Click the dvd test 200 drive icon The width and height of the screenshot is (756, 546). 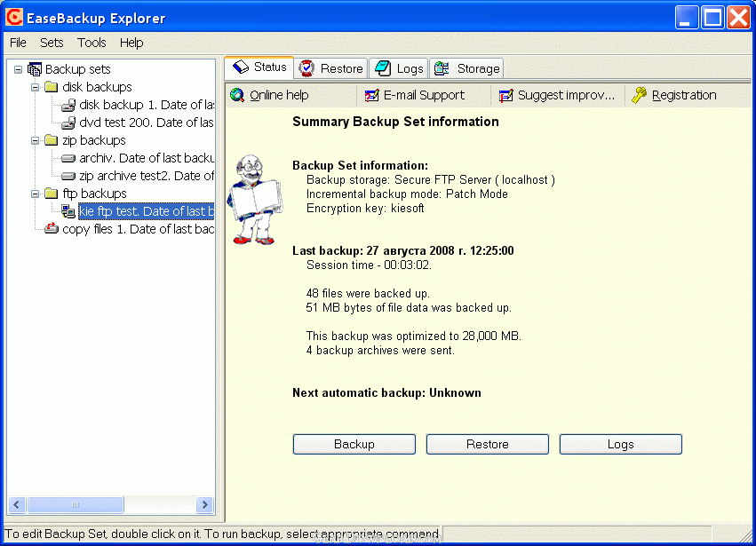(68, 123)
